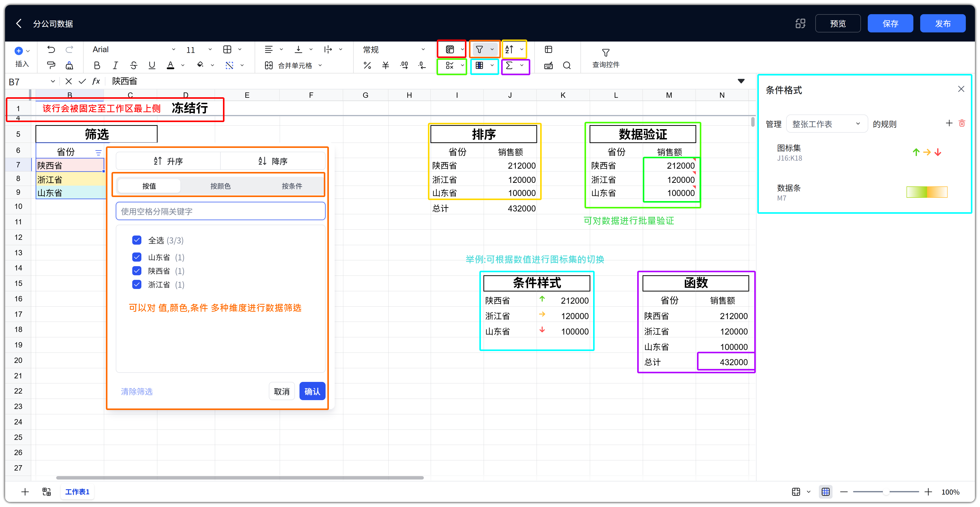This screenshot has height=507, width=980.
Task: Toggle the gridlines view button in status bar
Action: click(x=825, y=492)
